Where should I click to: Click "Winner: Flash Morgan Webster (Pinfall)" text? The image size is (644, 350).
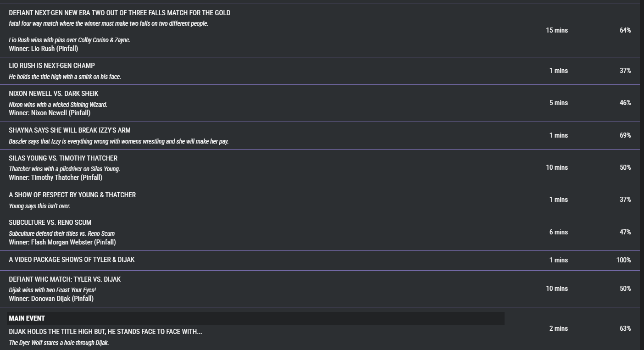tap(62, 242)
